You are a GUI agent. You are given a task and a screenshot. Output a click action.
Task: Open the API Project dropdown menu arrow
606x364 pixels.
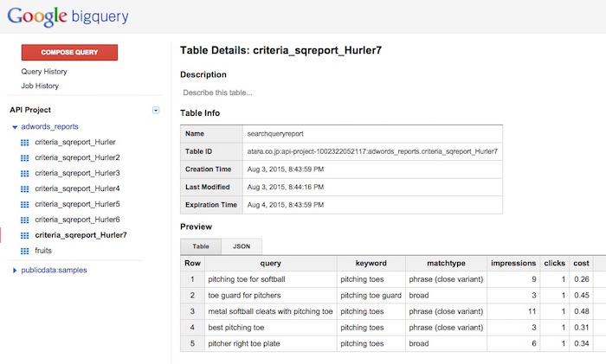(x=156, y=111)
